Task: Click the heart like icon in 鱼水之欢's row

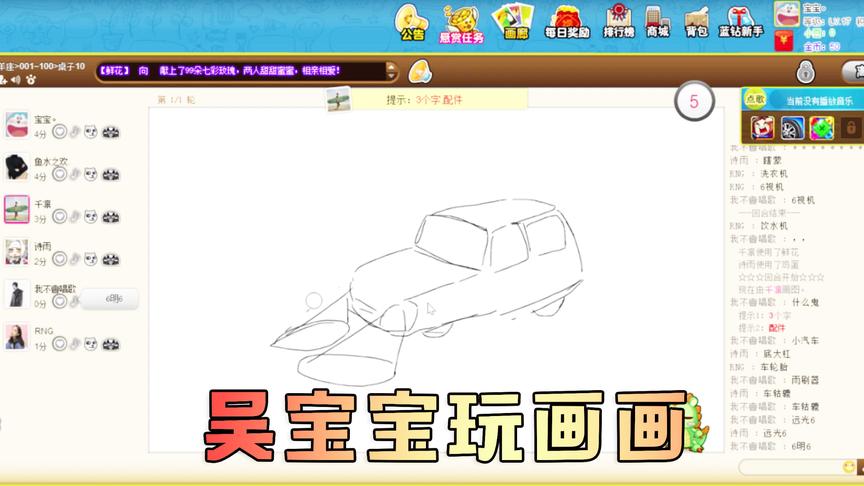Action: pos(60,174)
